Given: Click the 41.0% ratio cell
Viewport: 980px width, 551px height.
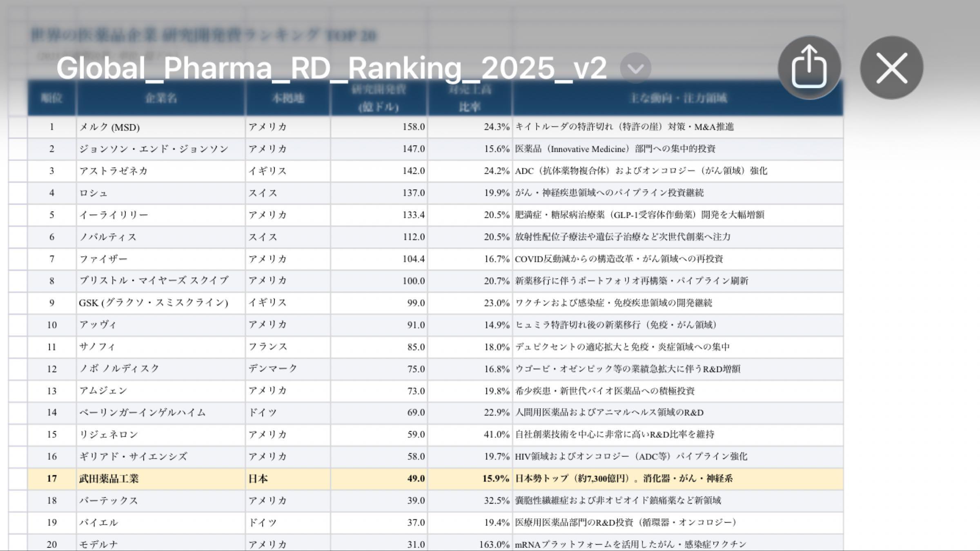Looking at the screenshot, I should (470, 435).
